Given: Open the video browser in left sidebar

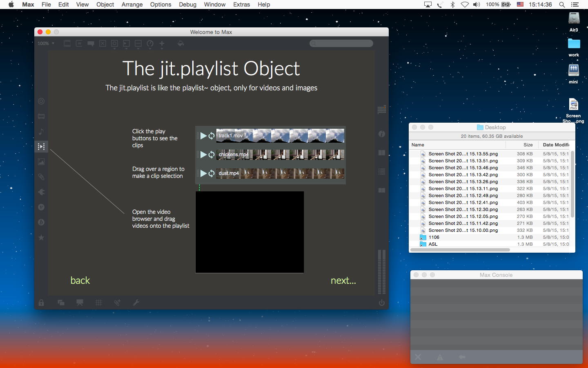Looking at the screenshot, I should click(41, 146).
